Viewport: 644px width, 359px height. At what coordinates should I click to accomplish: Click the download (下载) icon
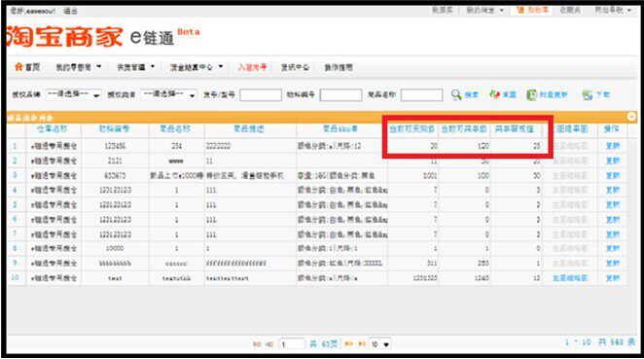588,95
